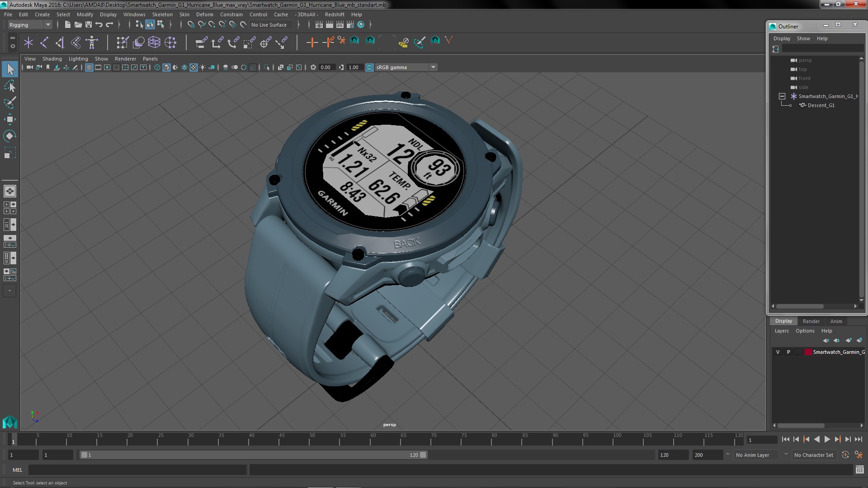Switch to the Render layer tab
This screenshot has width=868, height=488.
click(811, 321)
